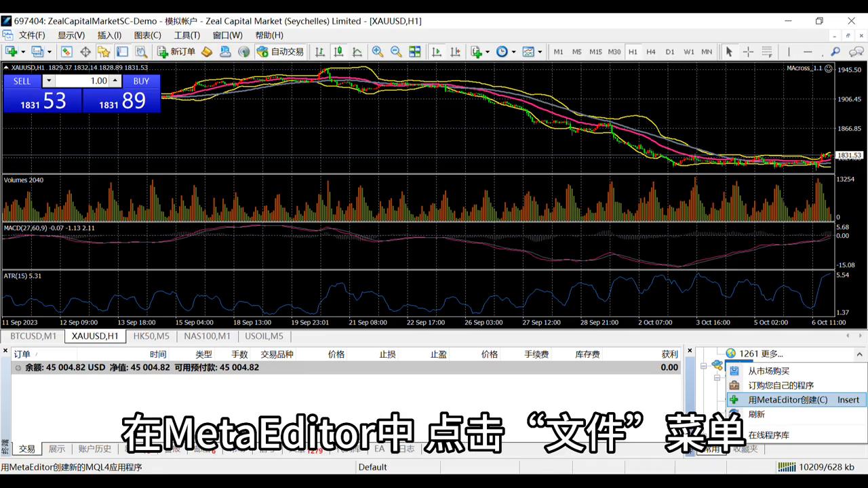Open the SELL order dropdown arrow
The image size is (868, 488).
[48, 81]
